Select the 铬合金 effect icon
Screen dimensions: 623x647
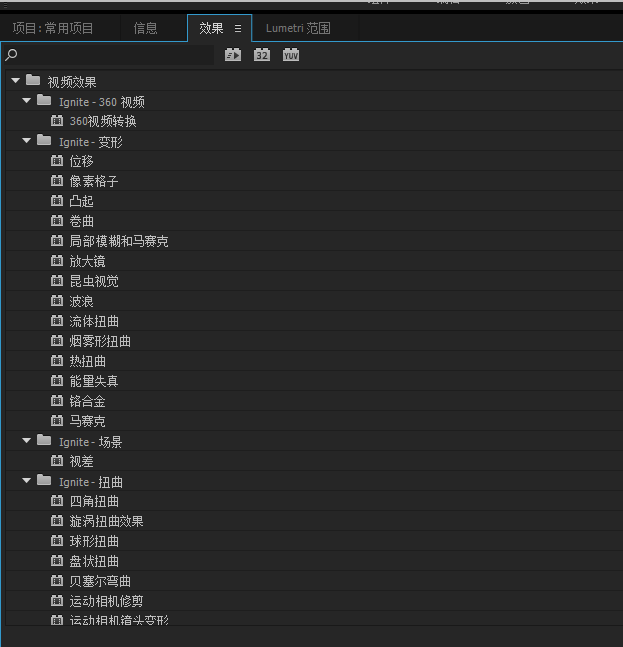click(57, 401)
